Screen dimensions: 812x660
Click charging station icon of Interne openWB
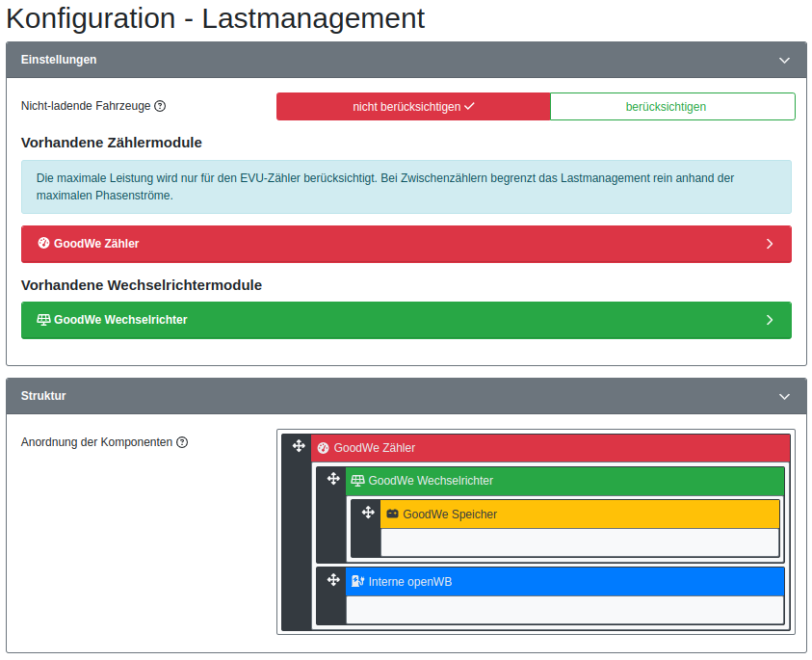[357, 582]
